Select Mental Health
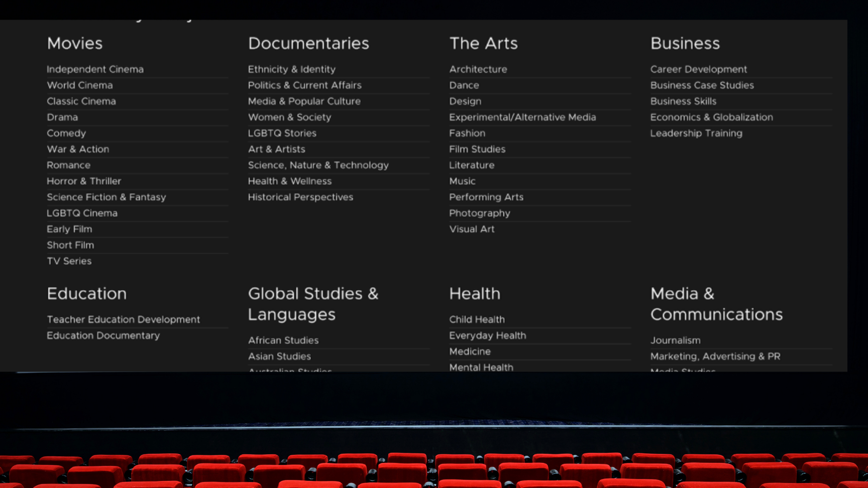 coord(481,368)
